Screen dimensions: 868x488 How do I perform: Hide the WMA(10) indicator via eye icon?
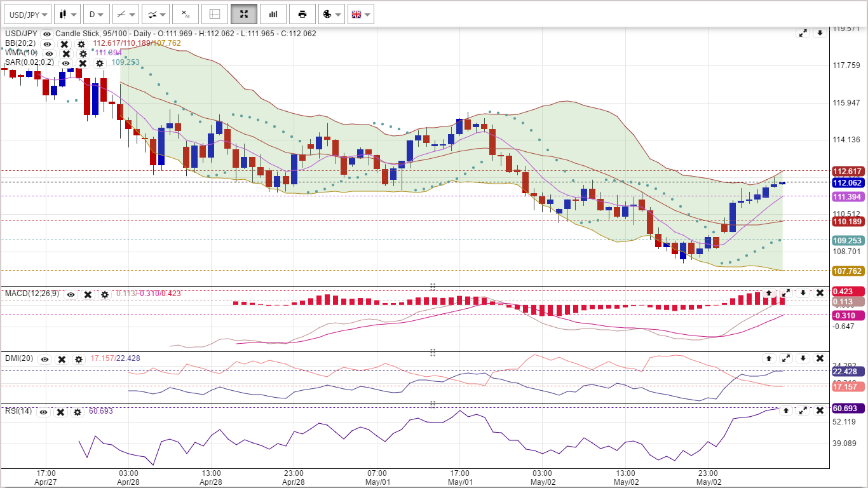tap(49, 53)
